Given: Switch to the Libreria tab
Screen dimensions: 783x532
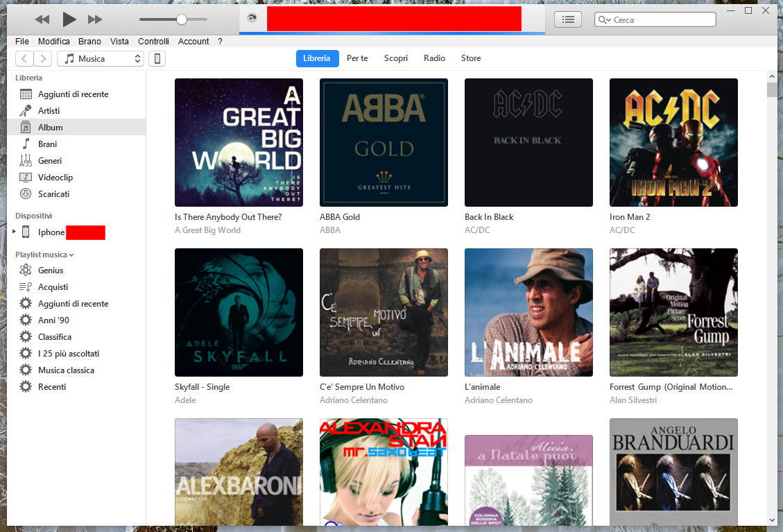Looking at the screenshot, I should click(x=316, y=58).
